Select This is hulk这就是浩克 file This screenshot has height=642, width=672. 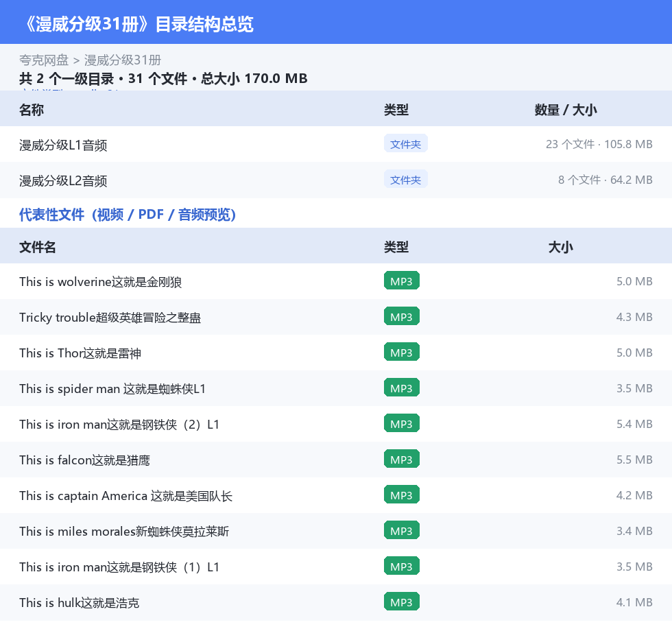[80, 602]
